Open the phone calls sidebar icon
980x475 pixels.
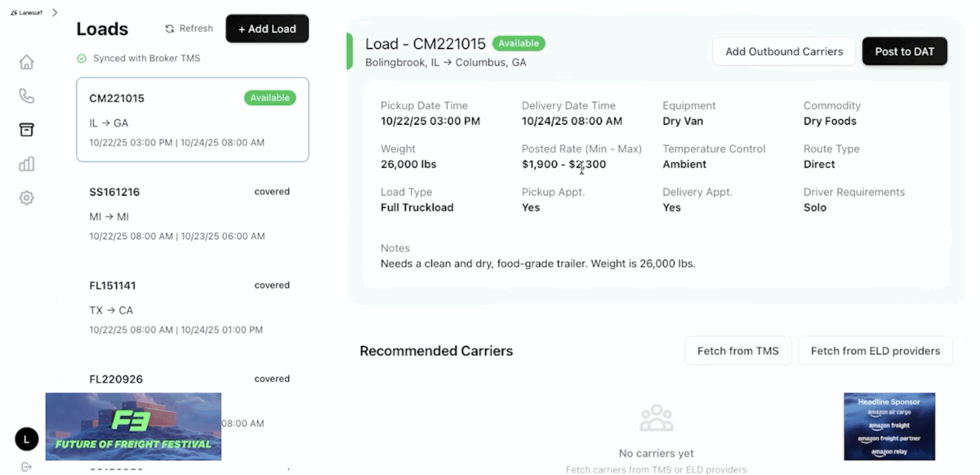click(27, 96)
